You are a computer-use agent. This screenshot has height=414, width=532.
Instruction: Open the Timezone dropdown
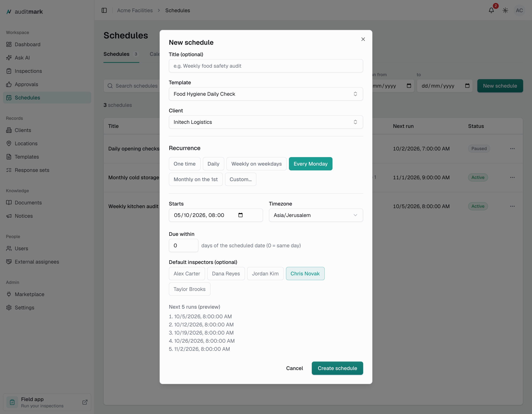pyautogui.click(x=316, y=215)
